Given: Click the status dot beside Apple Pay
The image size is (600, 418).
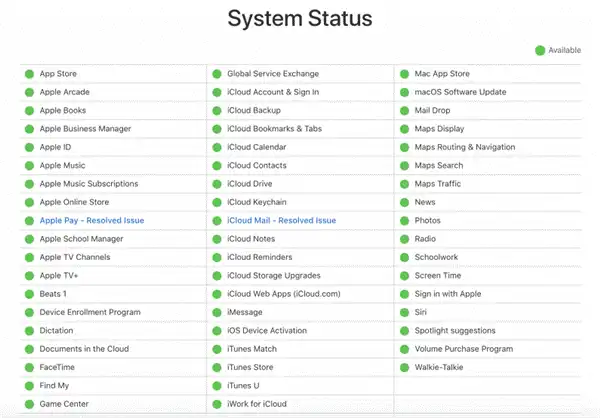Looking at the screenshot, I should click(29, 221).
